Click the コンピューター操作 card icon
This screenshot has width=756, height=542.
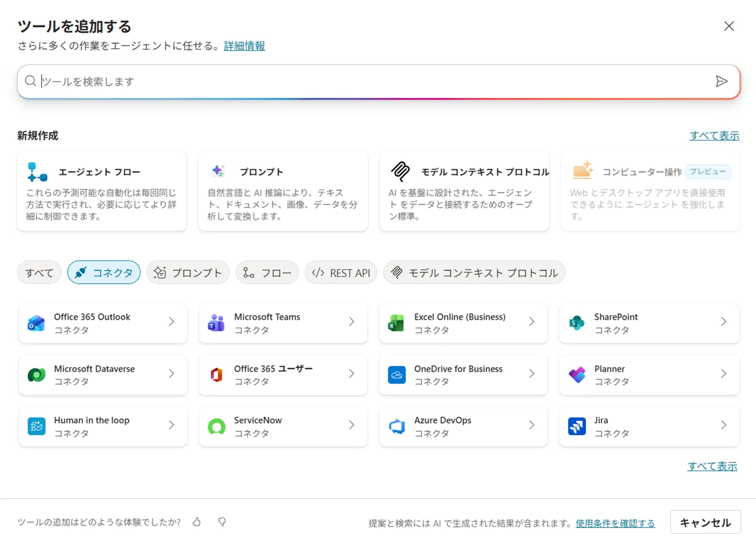(582, 170)
